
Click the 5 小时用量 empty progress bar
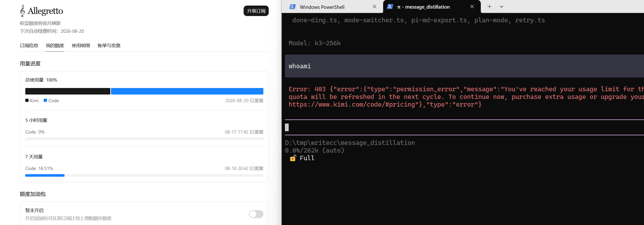coord(144,139)
